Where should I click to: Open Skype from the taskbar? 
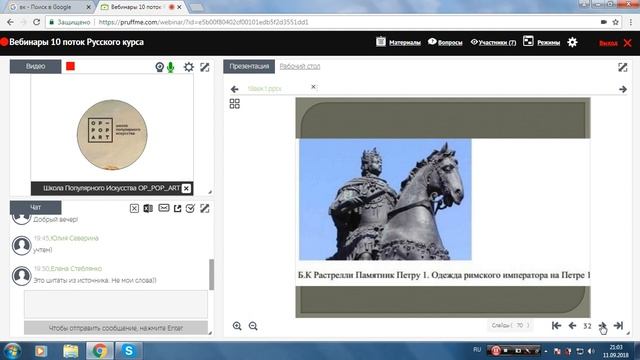pos(129,351)
